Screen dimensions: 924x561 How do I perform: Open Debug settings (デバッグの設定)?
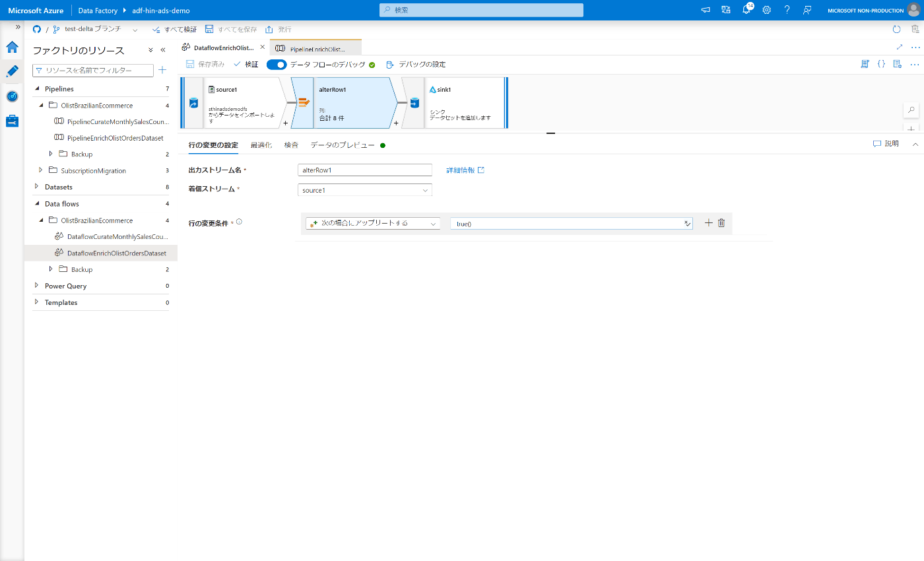pyautogui.click(x=416, y=65)
